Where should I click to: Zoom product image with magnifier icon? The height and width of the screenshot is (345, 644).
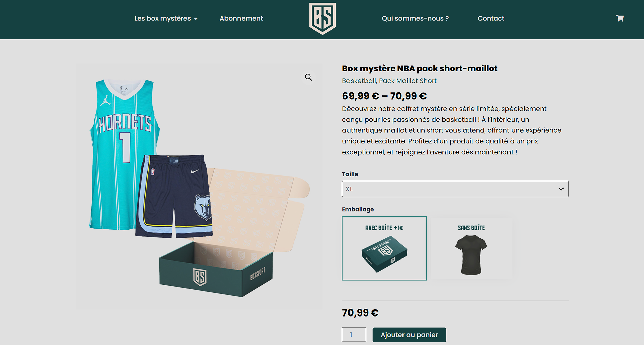coord(308,77)
